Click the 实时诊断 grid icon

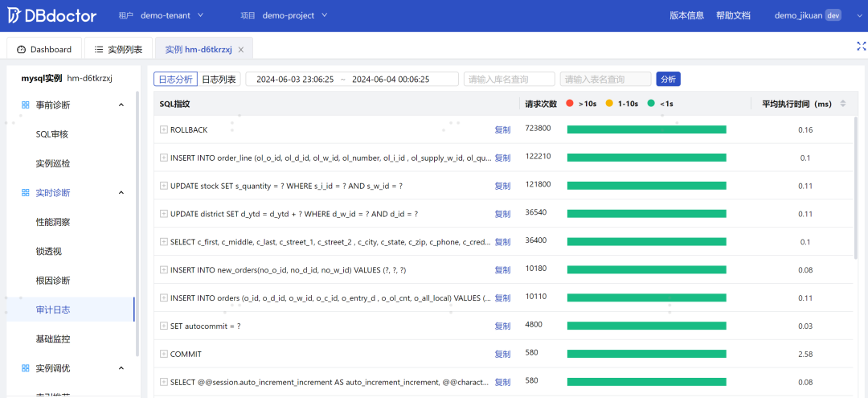[x=26, y=193]
